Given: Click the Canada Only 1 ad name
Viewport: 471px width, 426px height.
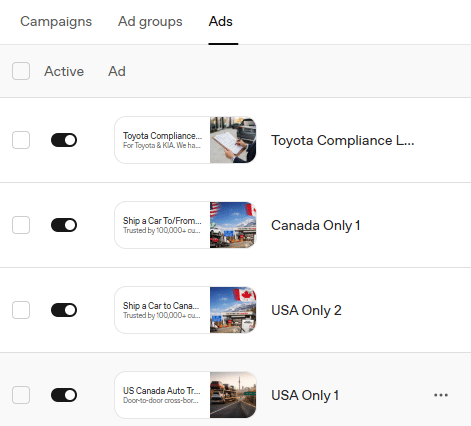Looking at the screenshot, I should click(316, 225).
